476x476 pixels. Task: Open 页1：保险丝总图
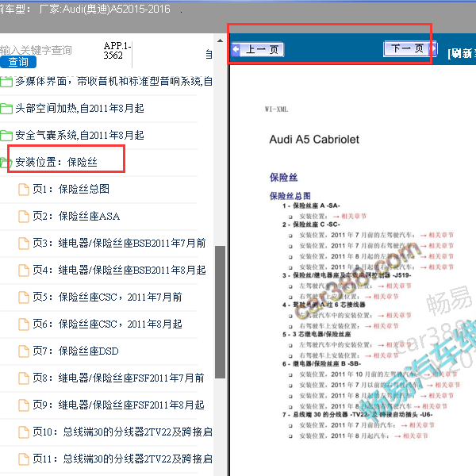[x=71, y=189]
